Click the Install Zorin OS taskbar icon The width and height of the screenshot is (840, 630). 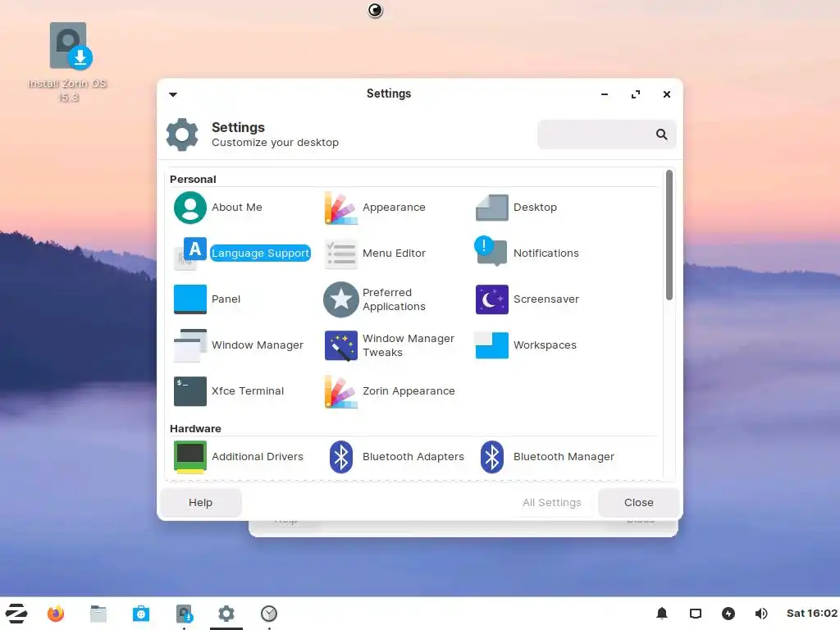[x=184, y=614]
